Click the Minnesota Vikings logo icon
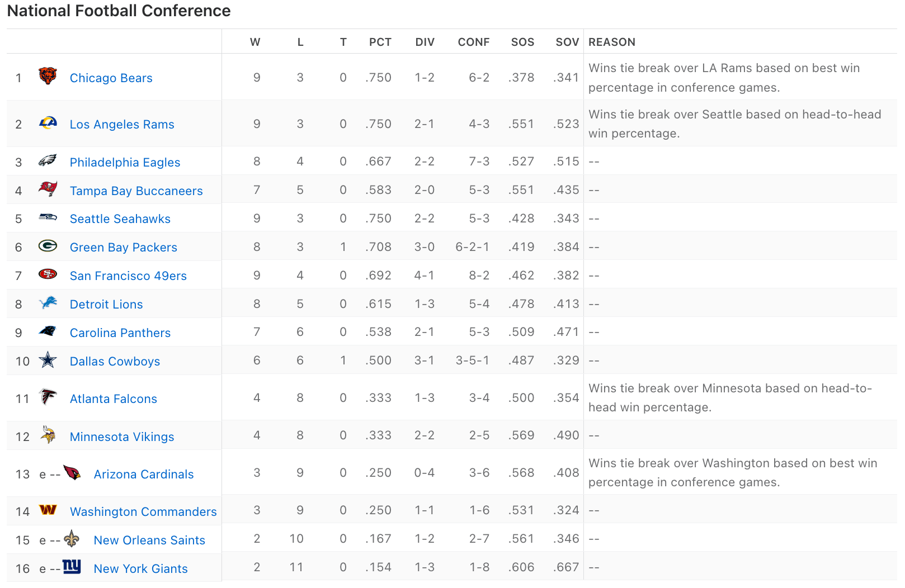905x588 pixels. pos(48,434)
